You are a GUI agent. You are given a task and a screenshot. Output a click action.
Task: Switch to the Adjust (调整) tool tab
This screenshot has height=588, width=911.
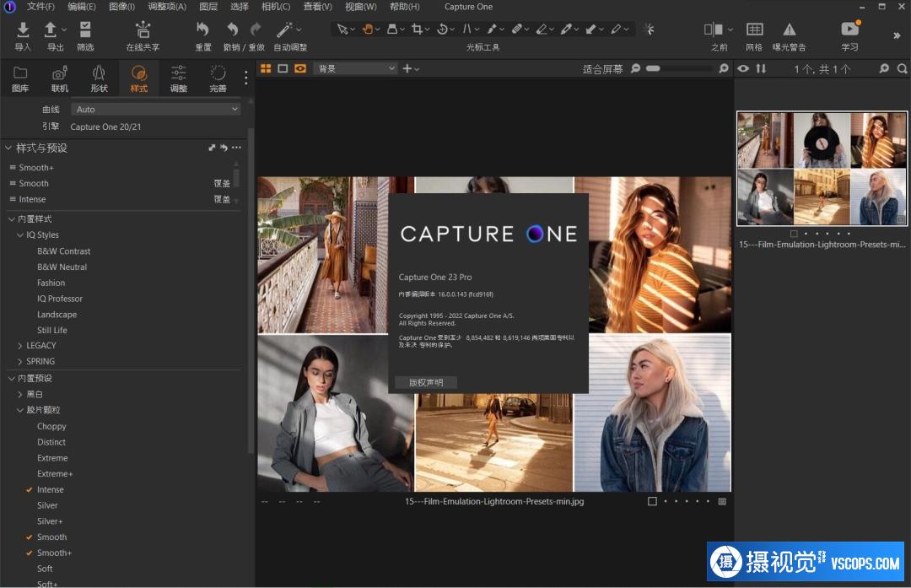pyautogui.click(x=178, y=78)
